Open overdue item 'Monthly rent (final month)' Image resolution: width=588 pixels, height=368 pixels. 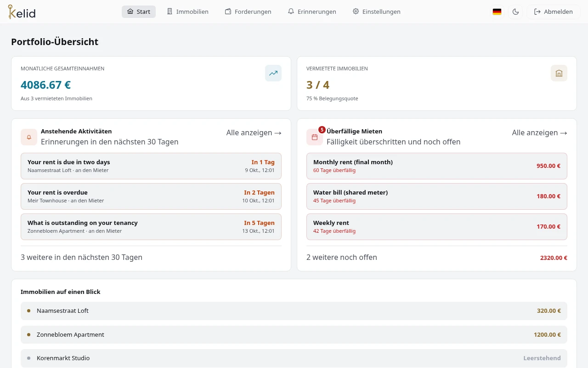click(x=437, y=166)
